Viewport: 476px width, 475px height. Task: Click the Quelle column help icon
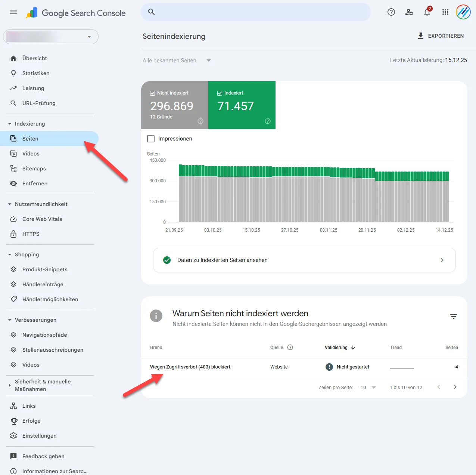[x=290, y=347]
